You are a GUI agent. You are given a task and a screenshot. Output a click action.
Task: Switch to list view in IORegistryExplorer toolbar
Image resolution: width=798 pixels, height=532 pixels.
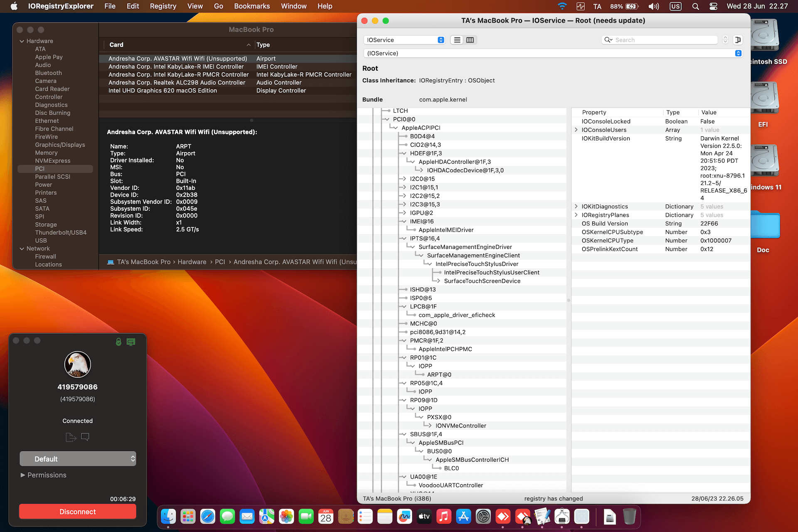tap(457, 40)
